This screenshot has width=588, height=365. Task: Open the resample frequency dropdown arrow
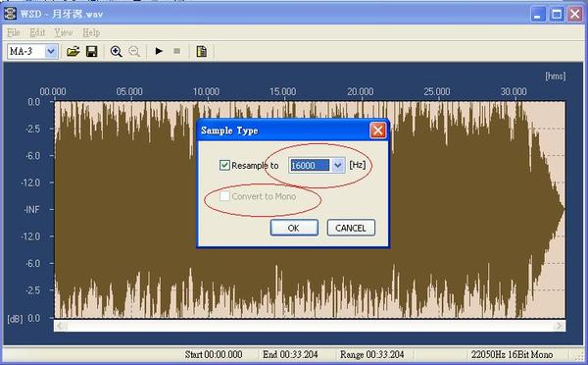point(338,165)
